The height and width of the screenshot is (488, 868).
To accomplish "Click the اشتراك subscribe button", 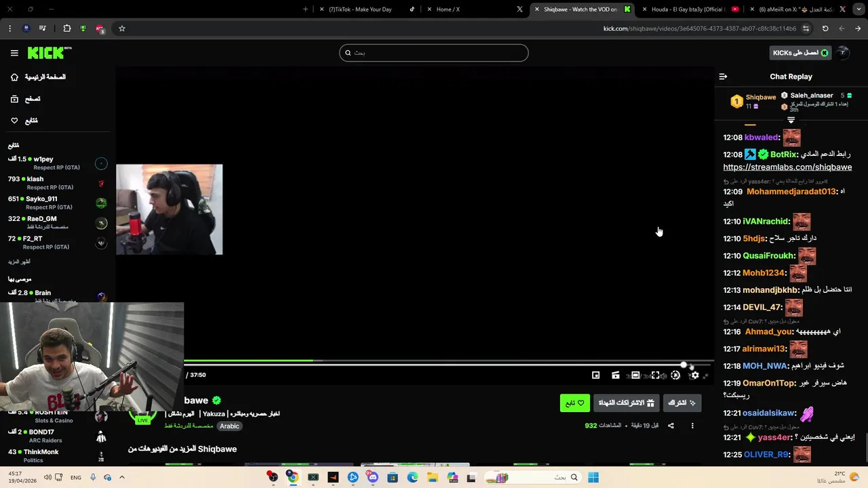I will point(682,403).
